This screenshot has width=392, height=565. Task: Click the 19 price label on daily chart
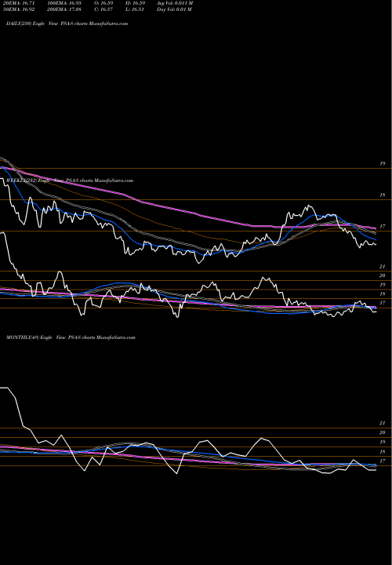pyautogui.click(x=383, y=163)
